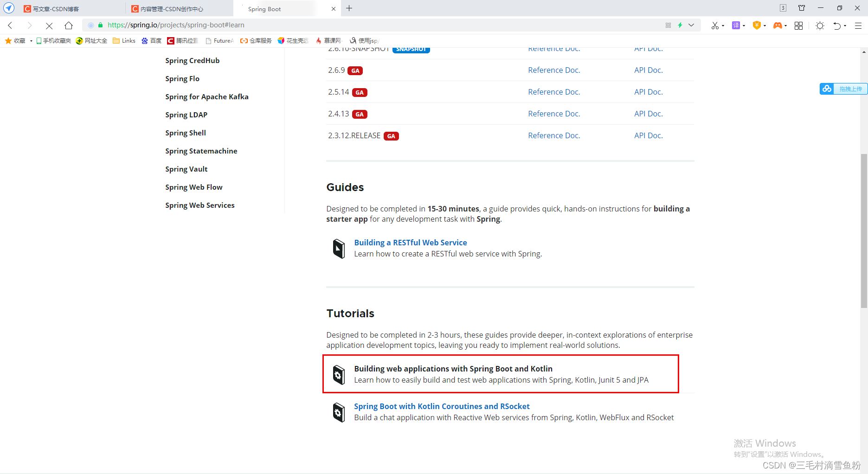Screen dimensions: 868x474
Task: Click the vertical page scrollbar thumb
Action: 864,231
